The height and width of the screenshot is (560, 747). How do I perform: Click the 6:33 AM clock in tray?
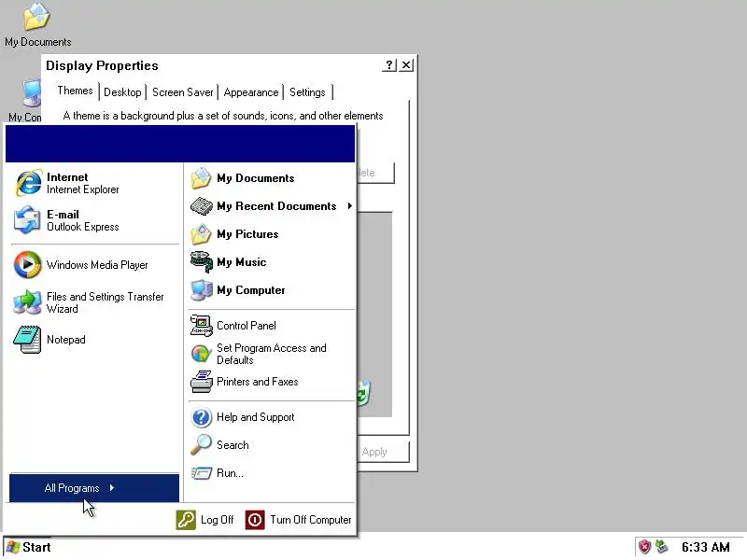706,547
